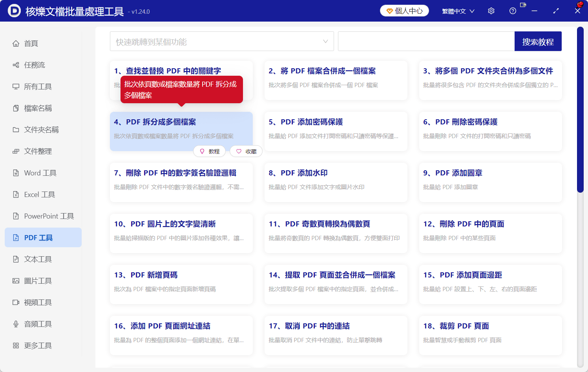Open tool 13 PDF 新增頁碼
Viewport: 588px width, 372px height.
[181, 284]
